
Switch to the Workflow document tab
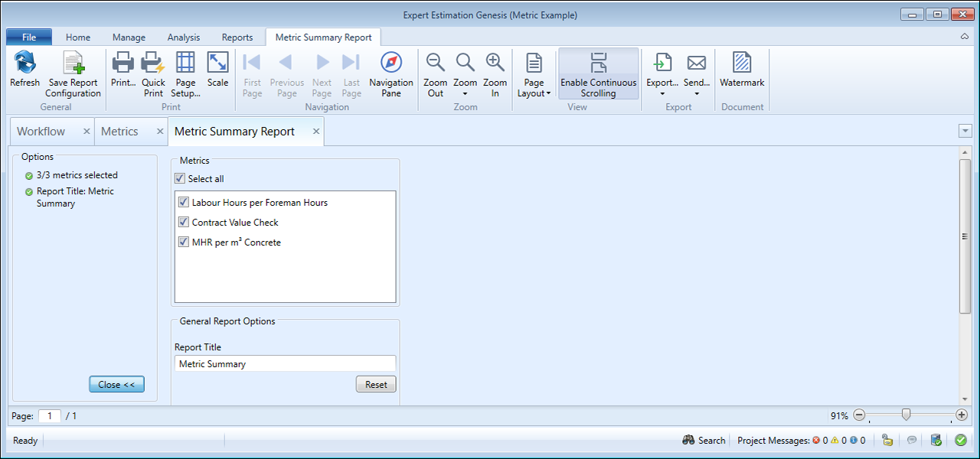coord(41,132)
